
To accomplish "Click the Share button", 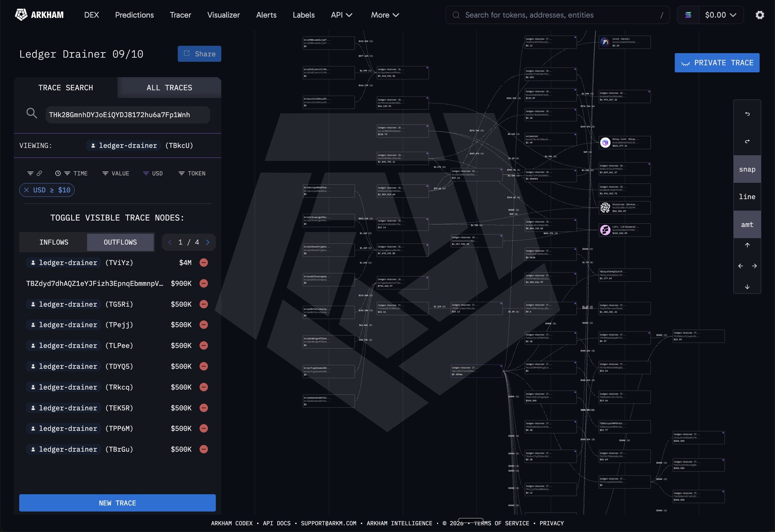I will click(x=200, y=54).
